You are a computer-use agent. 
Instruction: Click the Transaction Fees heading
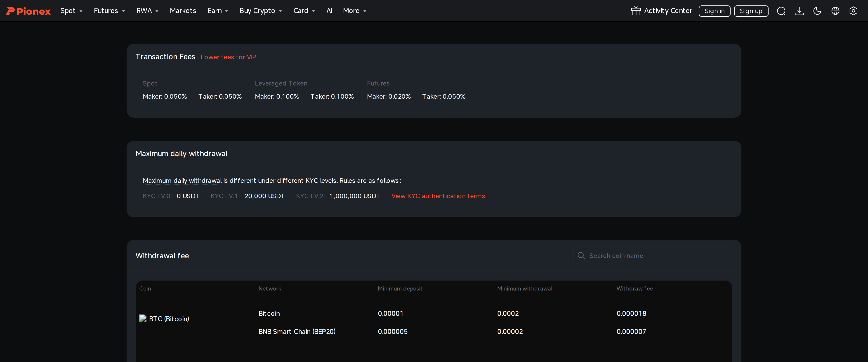click(165, 57)
